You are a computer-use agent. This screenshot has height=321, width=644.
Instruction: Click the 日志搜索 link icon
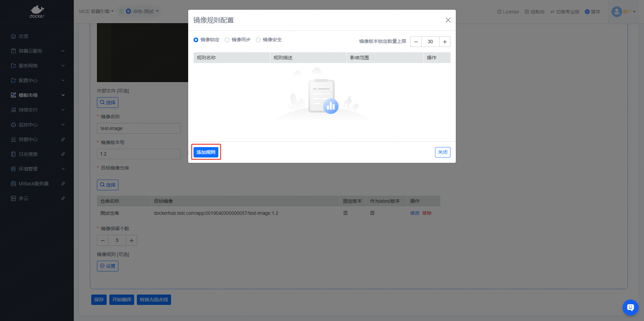coord(63,154)
